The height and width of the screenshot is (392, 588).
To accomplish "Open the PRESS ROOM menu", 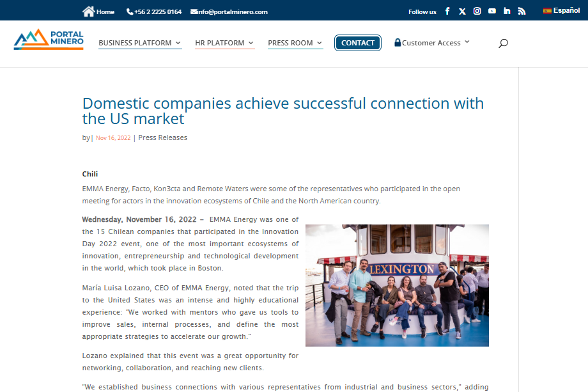I will pos(290,43).
